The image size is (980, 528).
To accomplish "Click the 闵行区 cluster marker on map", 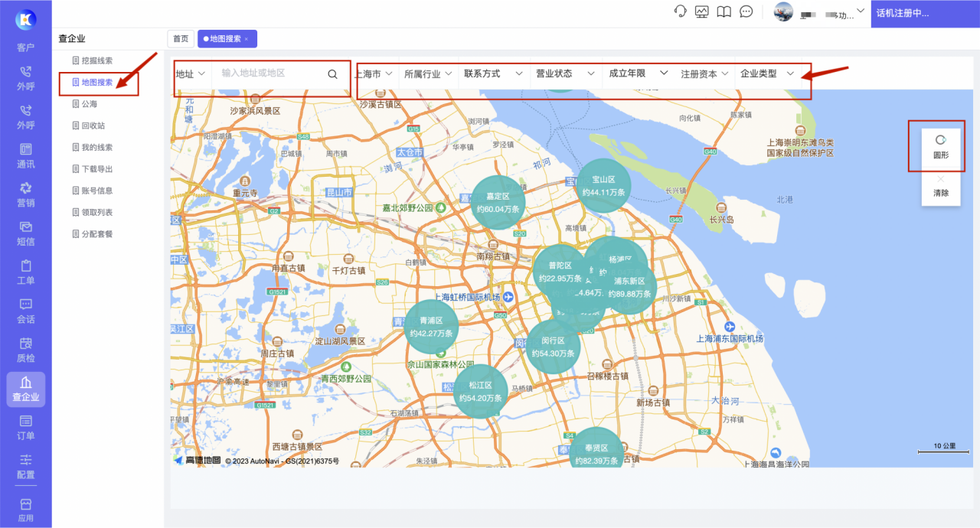I will pyautogui.click(x=553, y=347).
